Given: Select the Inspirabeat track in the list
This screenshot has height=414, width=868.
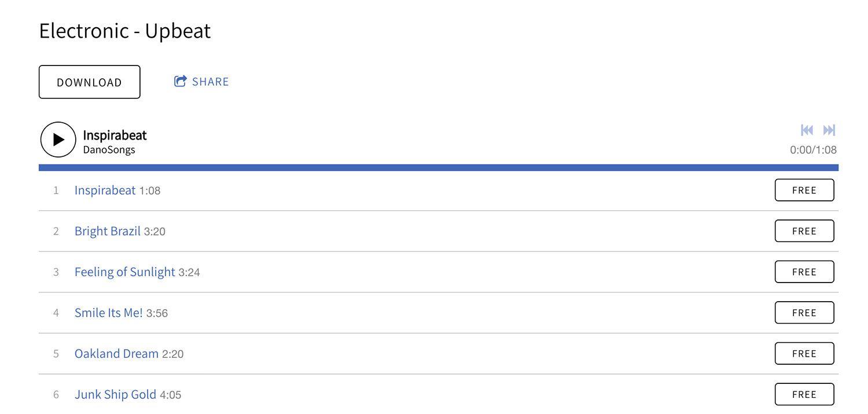Looking at the screenshot, I should click(x=105, y=190).
